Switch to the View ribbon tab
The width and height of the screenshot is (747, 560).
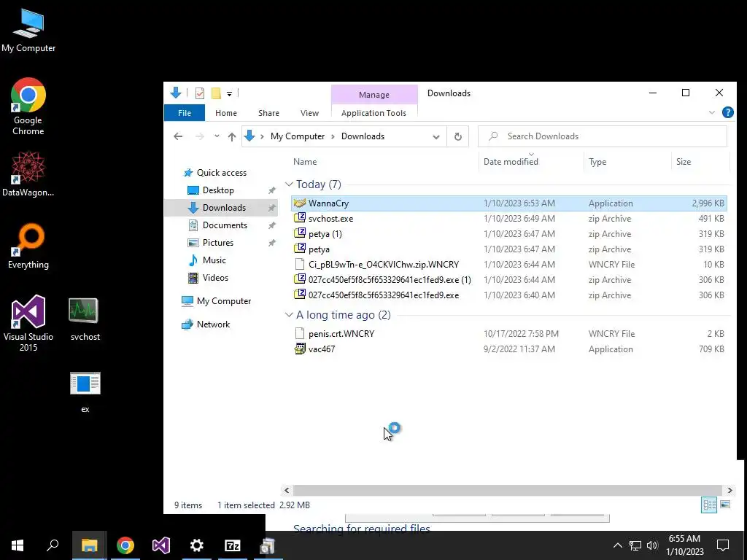(x=309, y=113)
